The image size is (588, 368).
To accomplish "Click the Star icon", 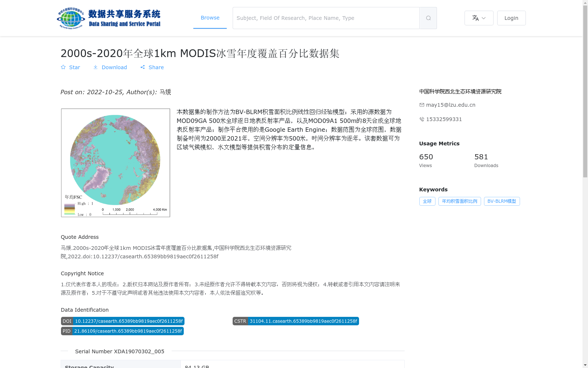I will [63, 67].
